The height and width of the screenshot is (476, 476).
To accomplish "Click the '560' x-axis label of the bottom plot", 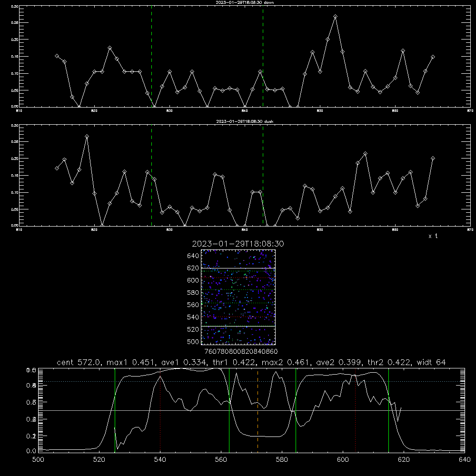I will (221, 460).
